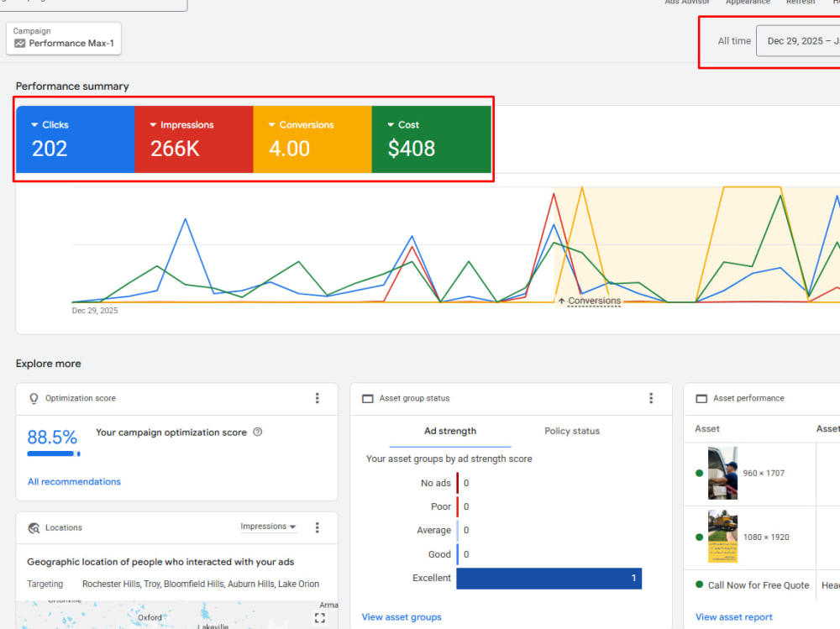Select the $408 cost value
This screenshot has height=629, width=840.
[412, 149]
